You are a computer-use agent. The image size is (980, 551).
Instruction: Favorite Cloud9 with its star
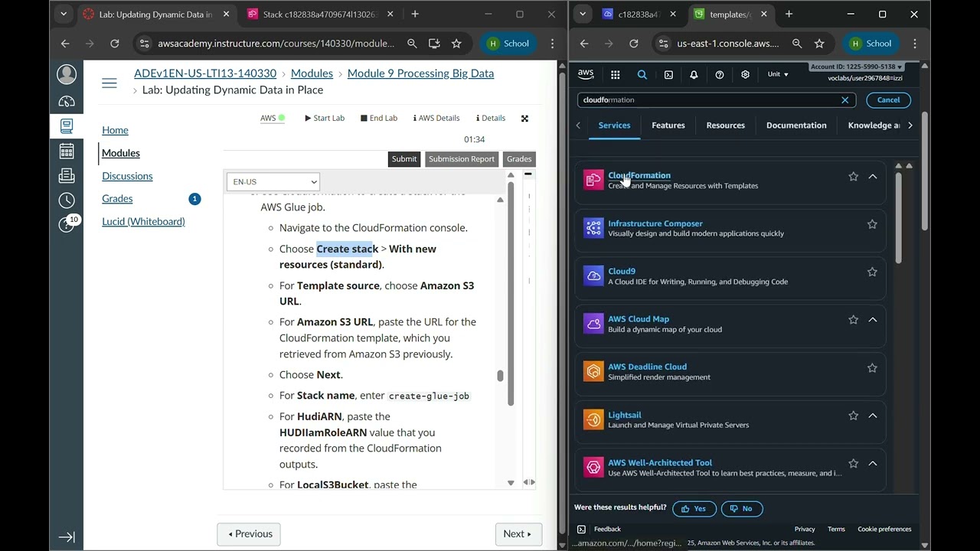click(x=872, y=272)
